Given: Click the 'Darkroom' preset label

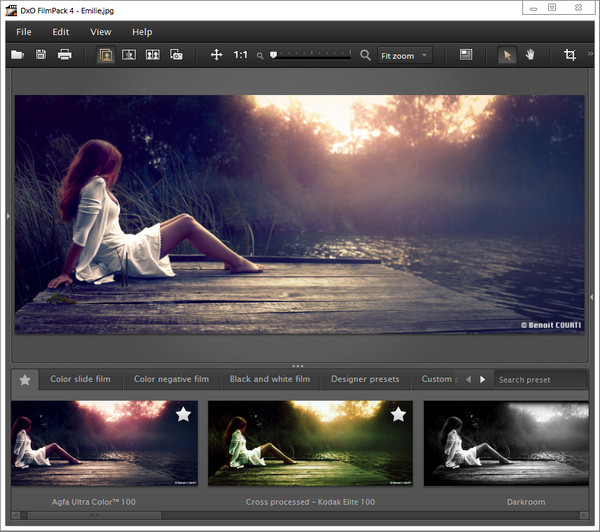Looking at the screenshot, I should [x=526, y=502].
